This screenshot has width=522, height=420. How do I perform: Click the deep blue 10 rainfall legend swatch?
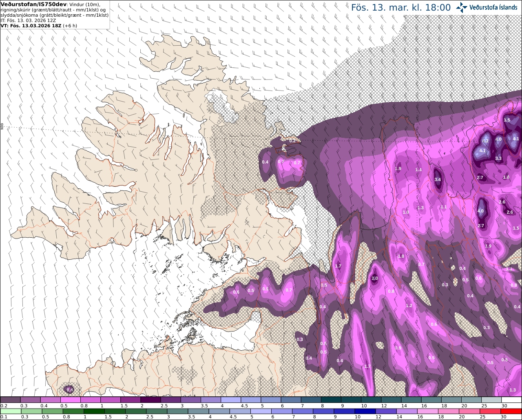point(364,411)
